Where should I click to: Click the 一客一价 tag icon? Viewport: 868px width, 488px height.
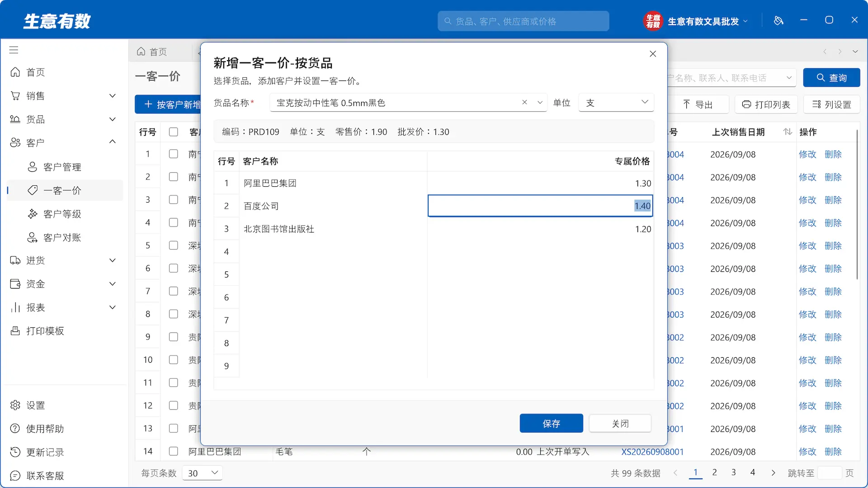point(33,190)
